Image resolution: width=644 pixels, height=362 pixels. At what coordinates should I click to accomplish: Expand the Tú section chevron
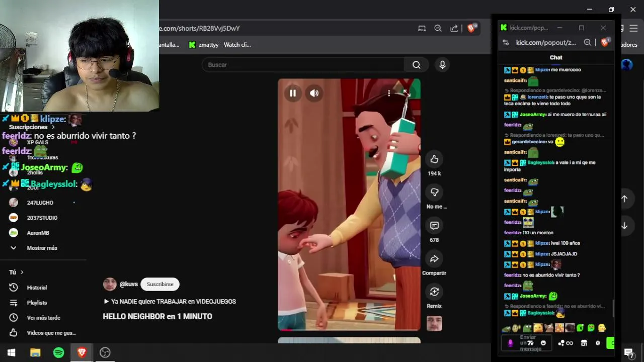point(22,272)
